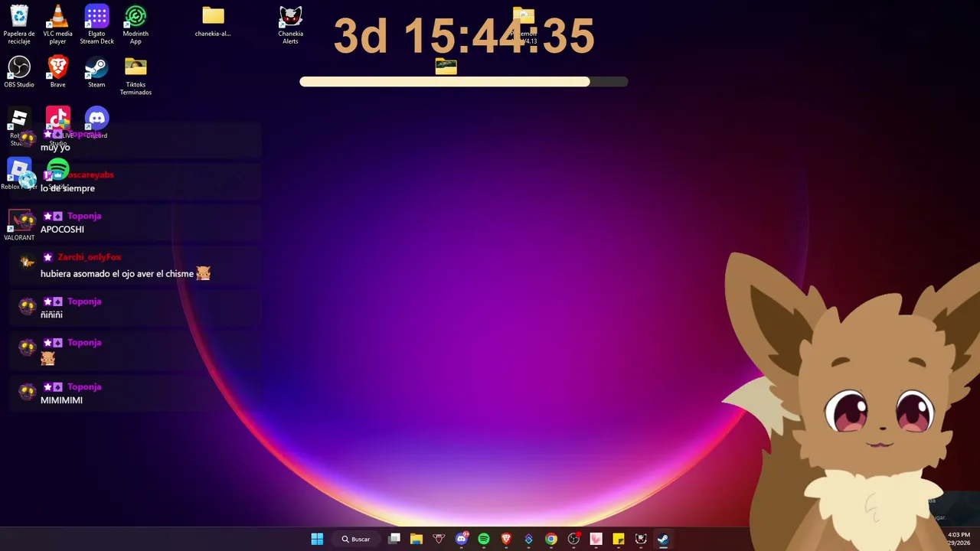Select the Steam desktop shortcut
The width and height of the screenshot is (980, 551).
click(96, 73)
